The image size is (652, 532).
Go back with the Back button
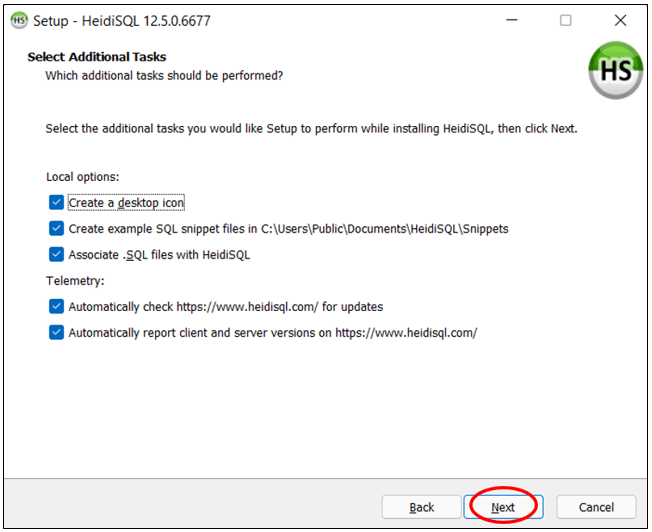pos(421,507)
